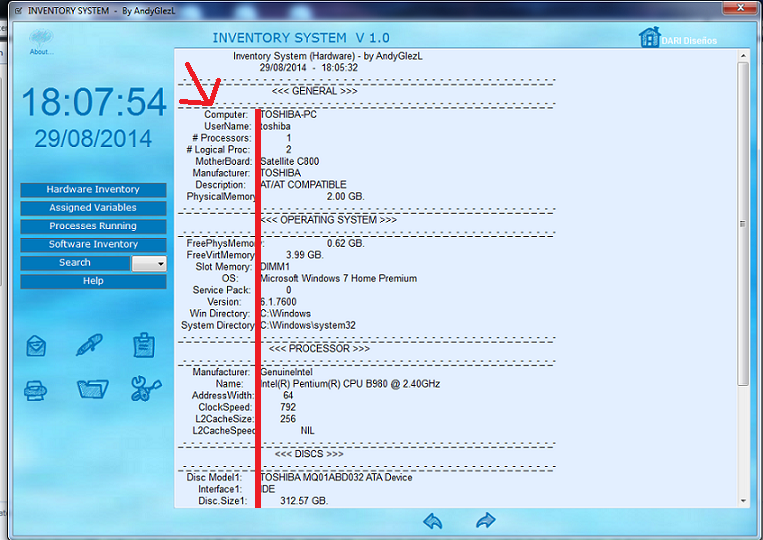Select the Version 6.1.7600 value

(278, 302)
